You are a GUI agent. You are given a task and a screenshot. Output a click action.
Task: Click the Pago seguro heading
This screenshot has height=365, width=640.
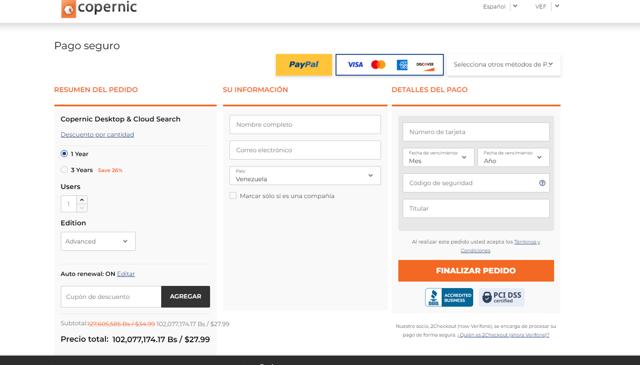pos(87,46)
